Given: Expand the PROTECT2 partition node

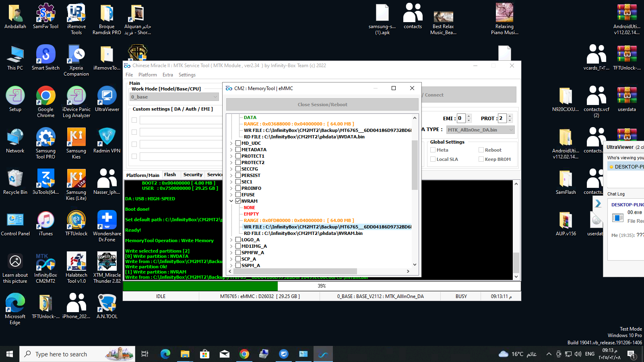Looking at the screenshot, I should point(231,162).
